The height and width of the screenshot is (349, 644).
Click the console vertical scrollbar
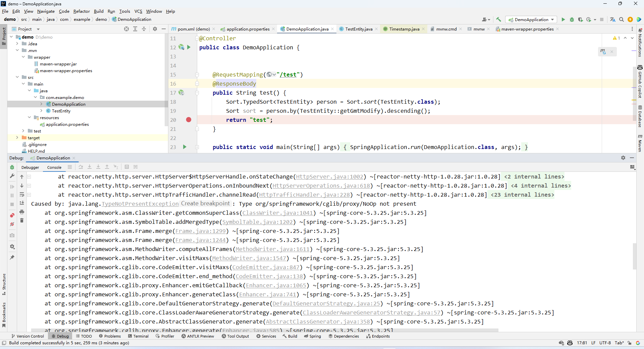pyautogui.click(x=634, y=256)
